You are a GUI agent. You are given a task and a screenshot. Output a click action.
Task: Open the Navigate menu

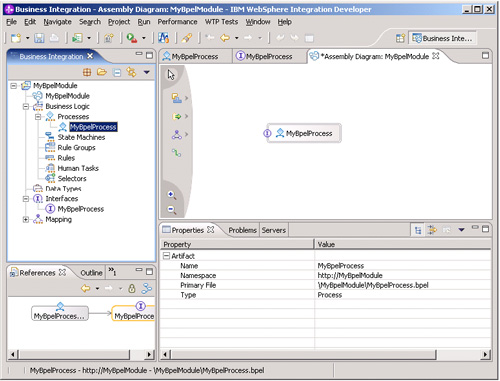point(57,22)
